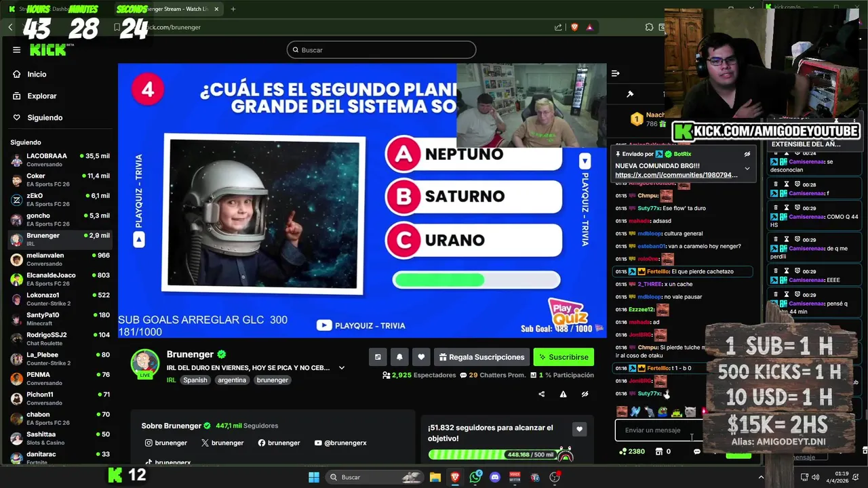
Task: Open RodrigoSSJ2 channel in following list
Action: click(60, 339)
